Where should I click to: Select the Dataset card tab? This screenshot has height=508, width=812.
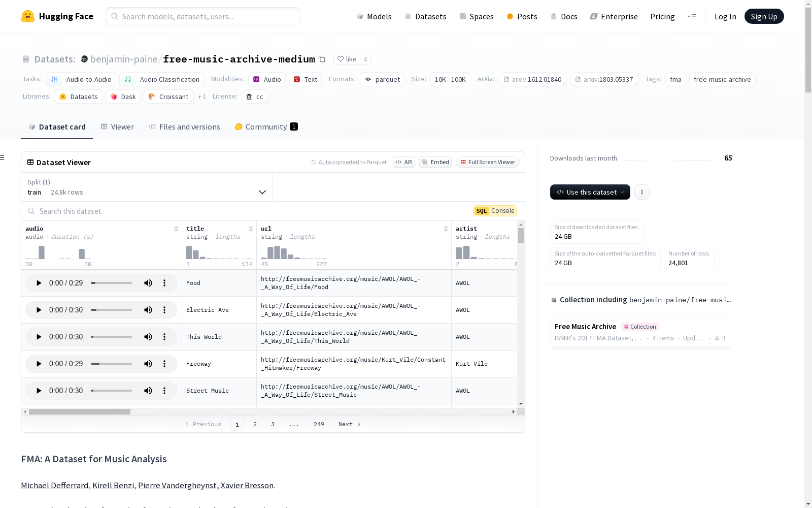point(57,127)
